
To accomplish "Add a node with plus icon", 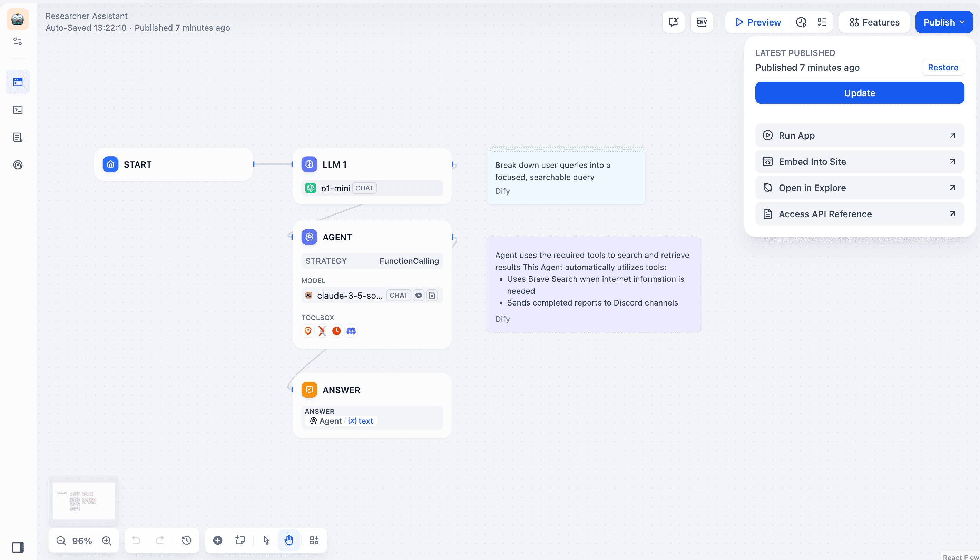I will click(x=218, y=540).
